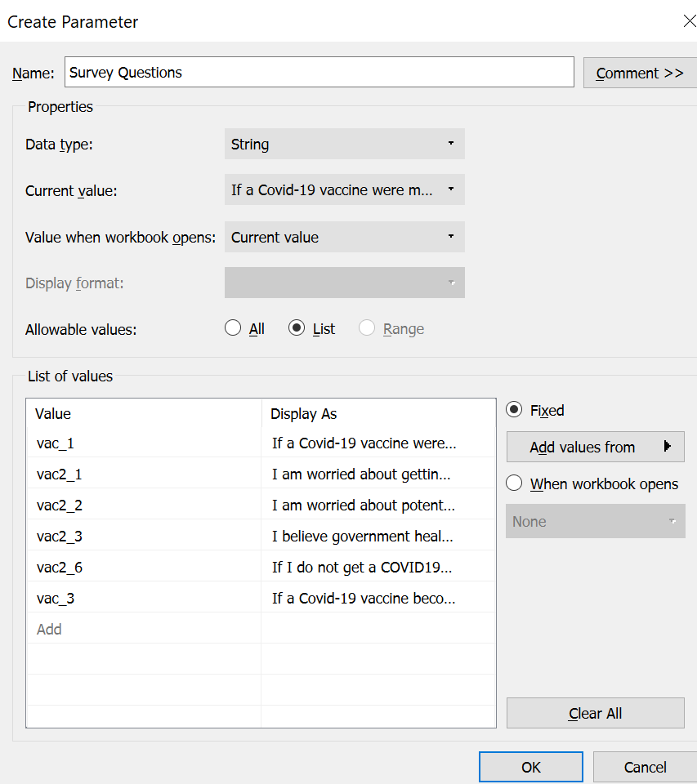Open the Value when workbook opens dropdown

(344, 238)
